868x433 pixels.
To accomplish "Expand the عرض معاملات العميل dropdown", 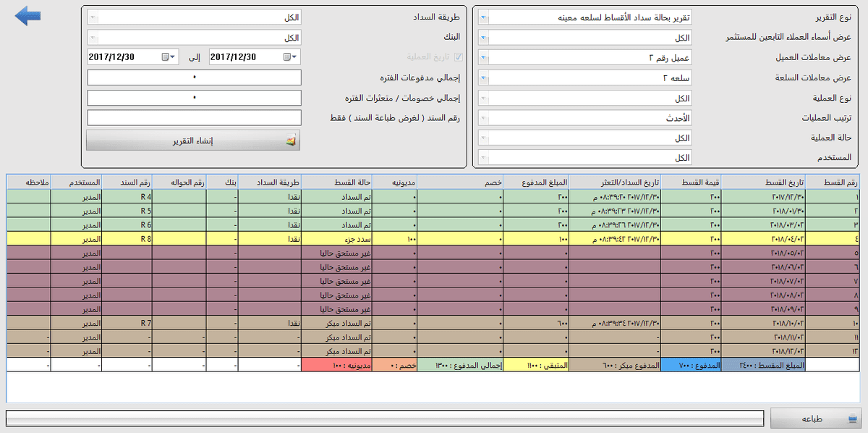I will pyautogui.click(x=483, y=56).
